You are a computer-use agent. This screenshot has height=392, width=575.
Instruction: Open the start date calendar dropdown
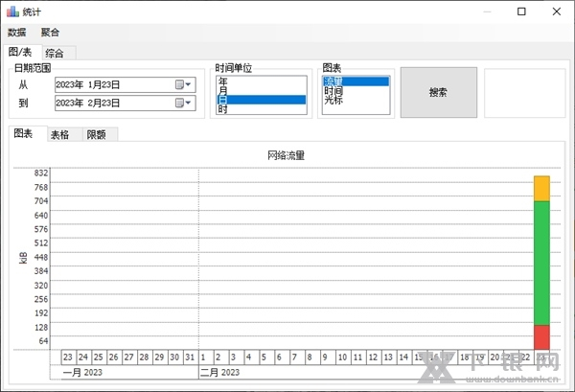coord(183,84)
